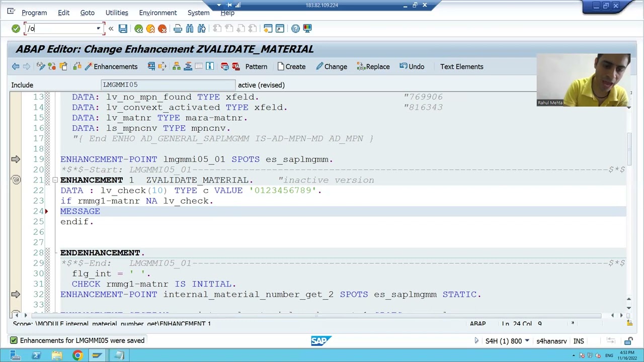Open the Environment menu
This screenshot has width=644, height=362.
click(158, 13)
